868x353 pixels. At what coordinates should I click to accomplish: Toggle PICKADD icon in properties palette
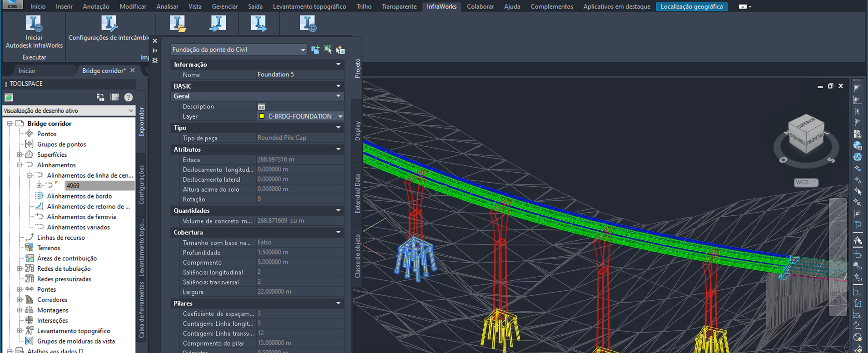[315, 50]
